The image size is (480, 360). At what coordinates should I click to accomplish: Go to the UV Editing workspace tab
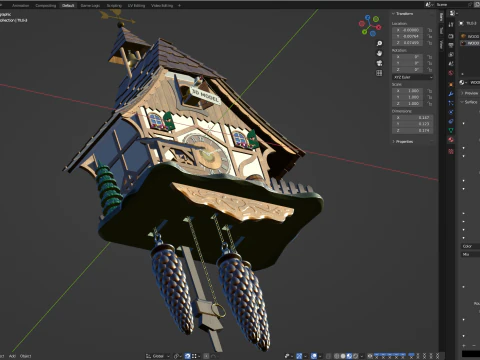click(136, 5)
